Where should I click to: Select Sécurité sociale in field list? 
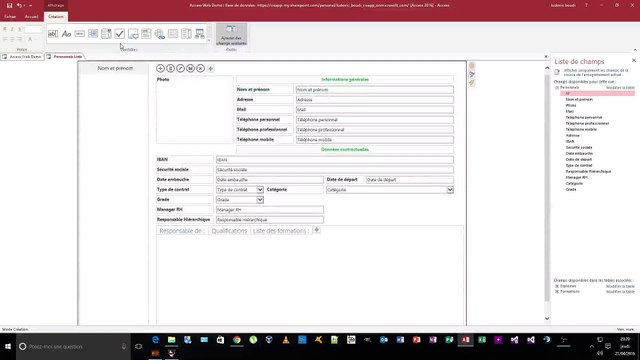[x=579, y=147]
